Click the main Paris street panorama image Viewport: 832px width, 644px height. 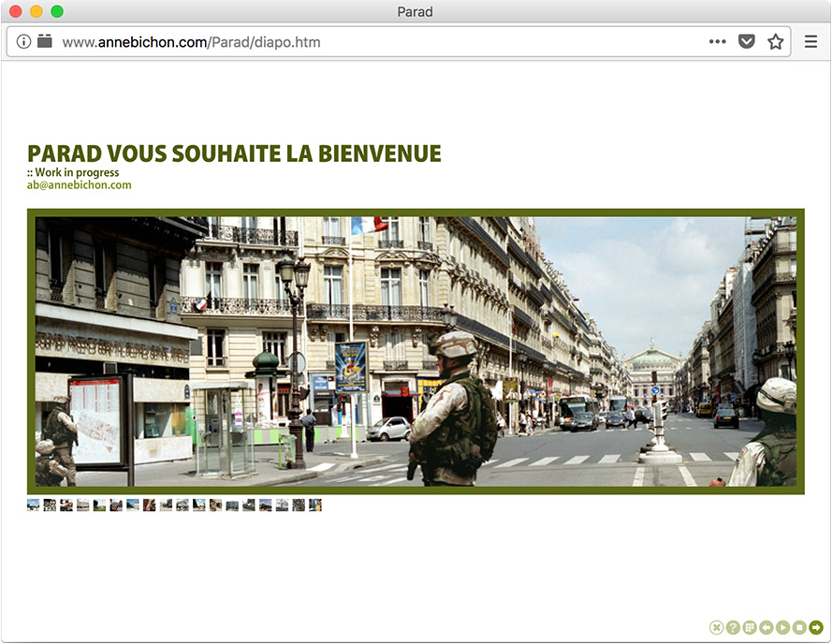pyautogui.click(x=416, y=352)
